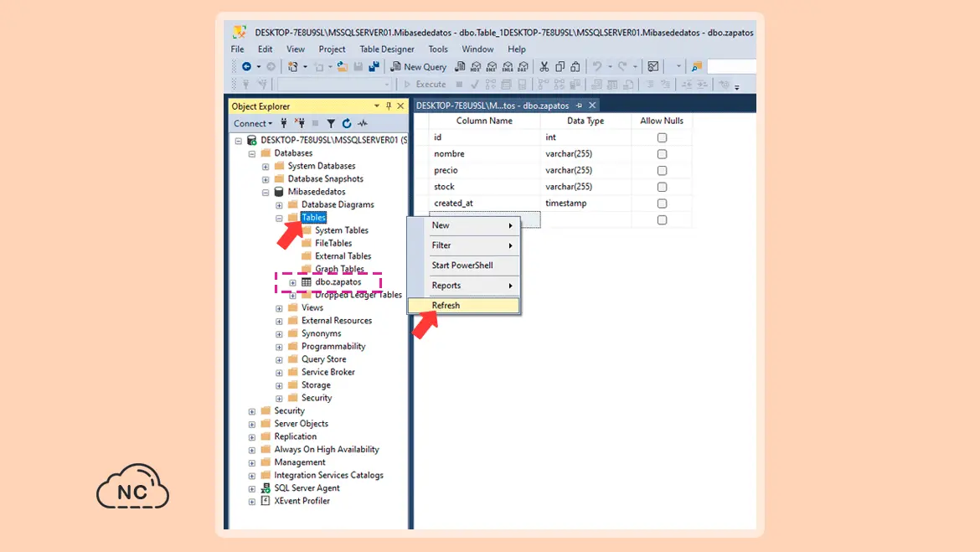
Task: Click the Activity Monitor toolbar icon
Action: point(653,66)
